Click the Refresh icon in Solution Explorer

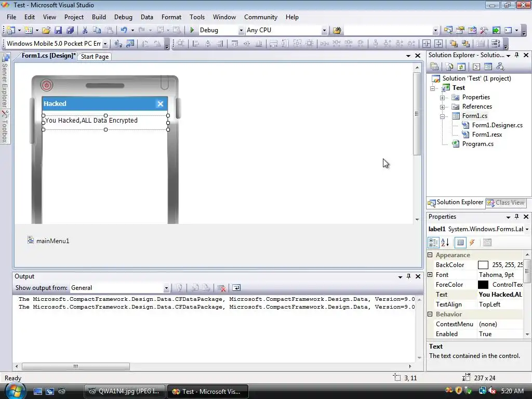pyautogui.click(x=461, y=67)
